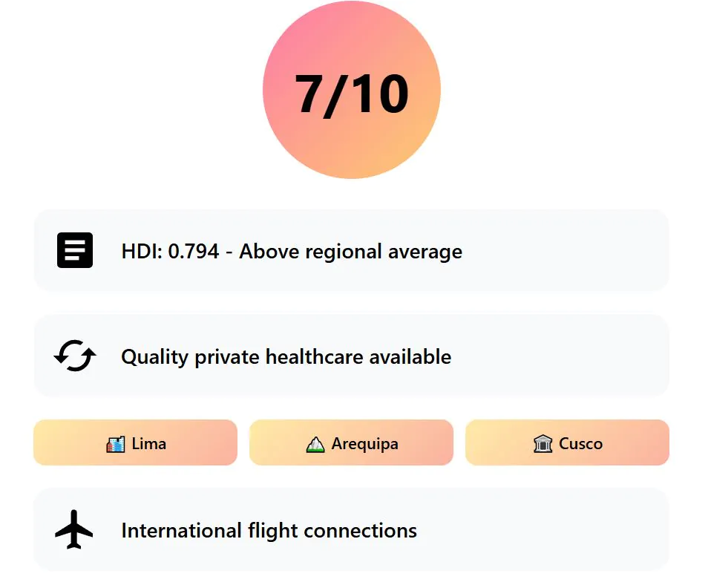Click the word Cusco in the chip

coord(580,444)
